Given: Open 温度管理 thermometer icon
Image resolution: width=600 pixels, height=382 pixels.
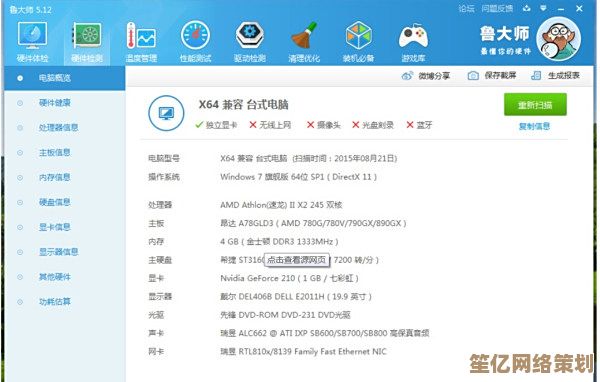Looking at the screenshot, I should pos(141,42).
